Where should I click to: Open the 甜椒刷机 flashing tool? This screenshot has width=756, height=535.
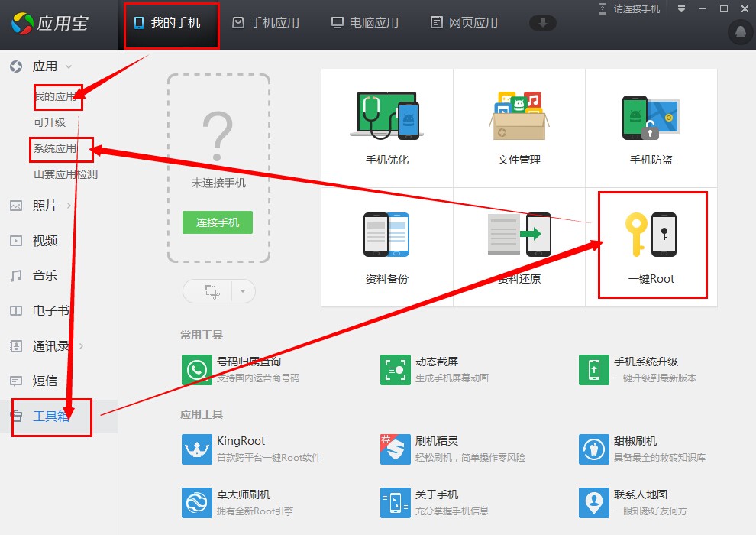click(594, 449)
